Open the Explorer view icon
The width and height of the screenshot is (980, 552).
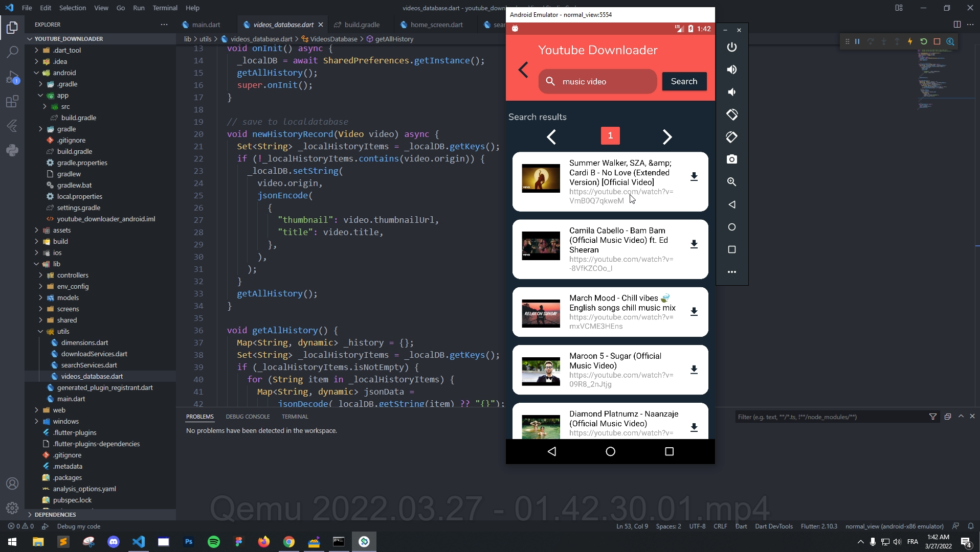[x=12, y=27]
